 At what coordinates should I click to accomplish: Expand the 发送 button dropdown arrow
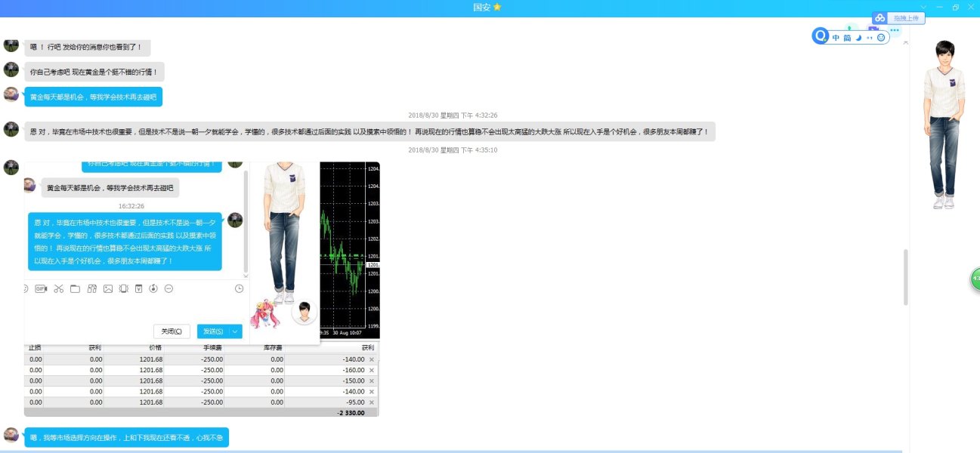coord(235,331)
